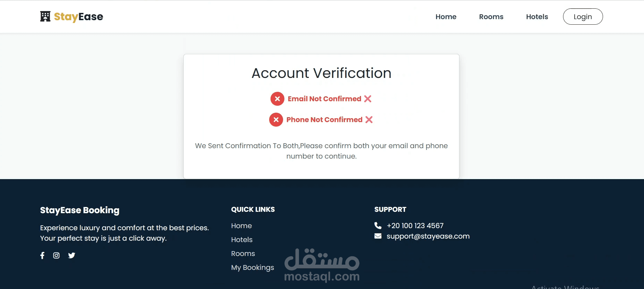Image resolution: width=644 pixels, height=289 pixels.
Task: Open the Facebook social icon in footer
Action: coord(42,256)
